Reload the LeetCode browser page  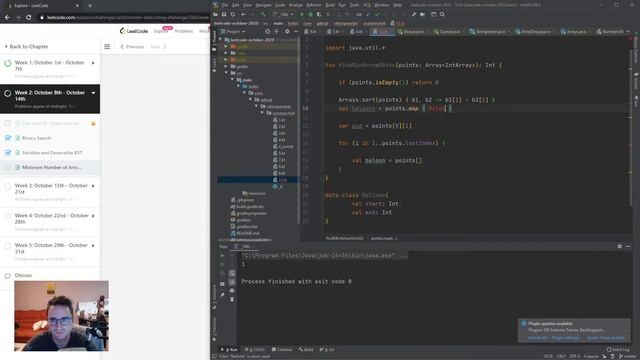pos(29,18)
